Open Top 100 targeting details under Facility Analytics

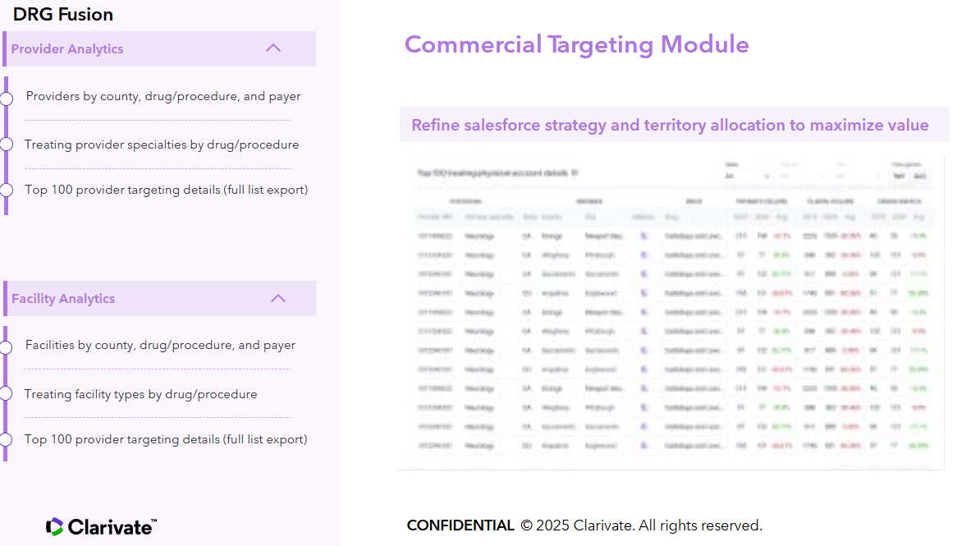coord(166,439)
